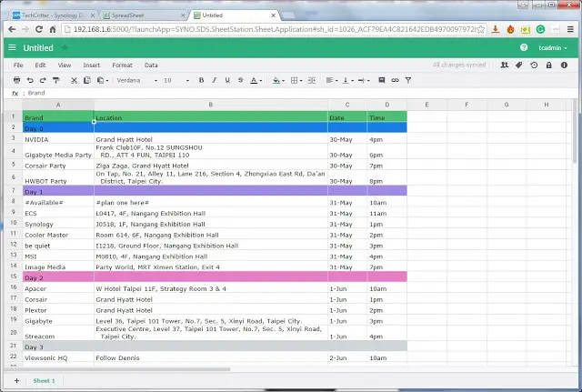The width and height of the screenshot is (582, 392).
Task: Select the Paint format tool
Action: [56, 80]
